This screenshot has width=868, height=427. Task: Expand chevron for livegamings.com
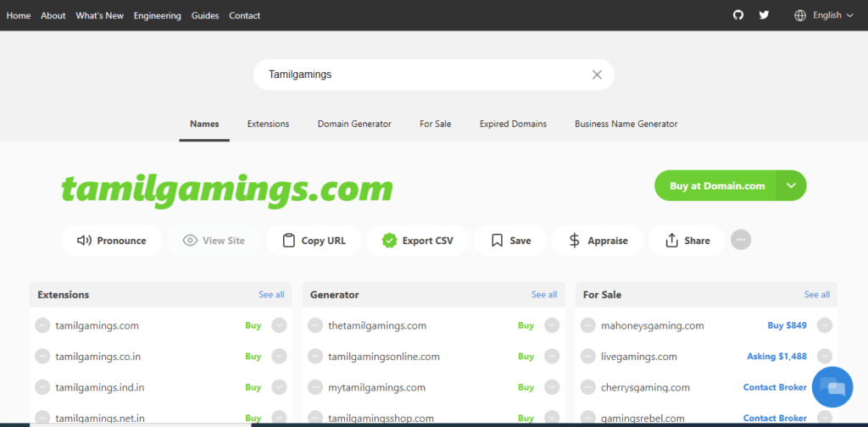[825, 356]
